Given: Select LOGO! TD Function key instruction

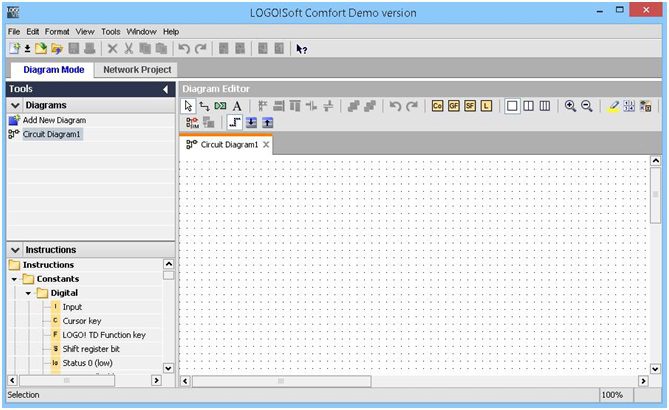Looking at the screenshot, I should pyautogui.click(x=104, y=335).
